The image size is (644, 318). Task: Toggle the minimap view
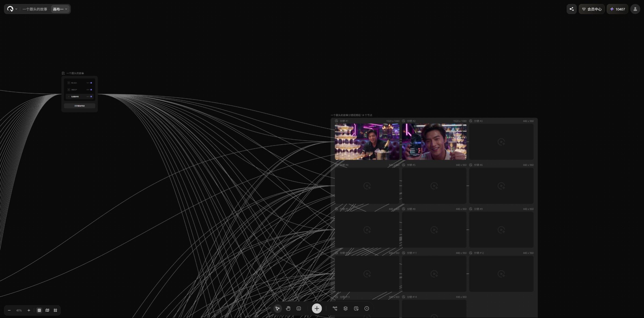[x=47, y=310]
